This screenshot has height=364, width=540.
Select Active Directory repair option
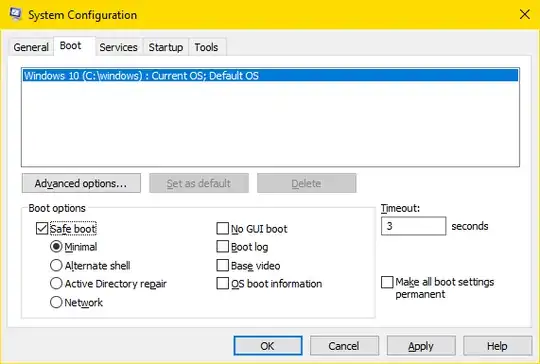point(56,283)
